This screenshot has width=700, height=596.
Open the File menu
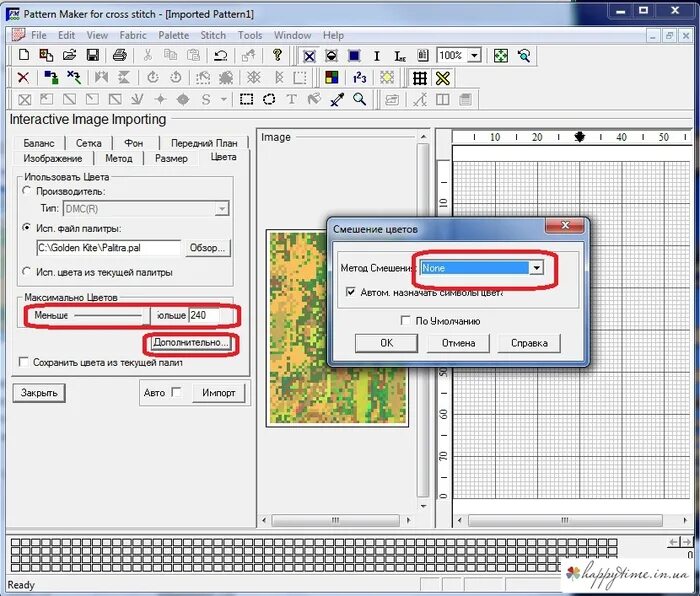tap(38, 35)
